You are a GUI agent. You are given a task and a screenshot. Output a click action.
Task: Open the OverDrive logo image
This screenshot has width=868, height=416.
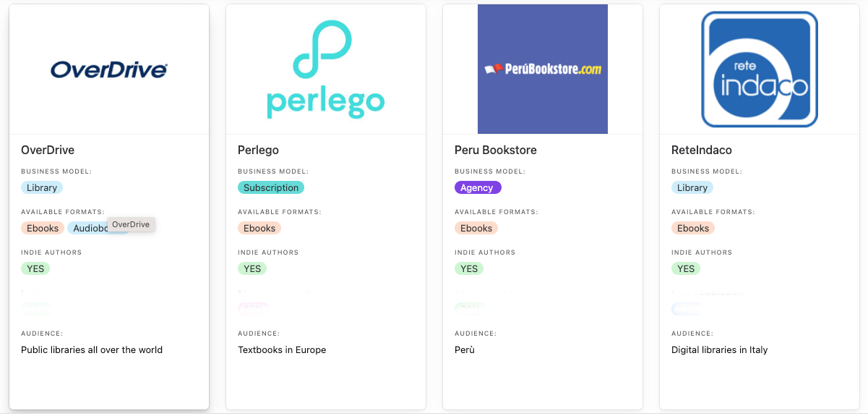(x=109, y=69)
